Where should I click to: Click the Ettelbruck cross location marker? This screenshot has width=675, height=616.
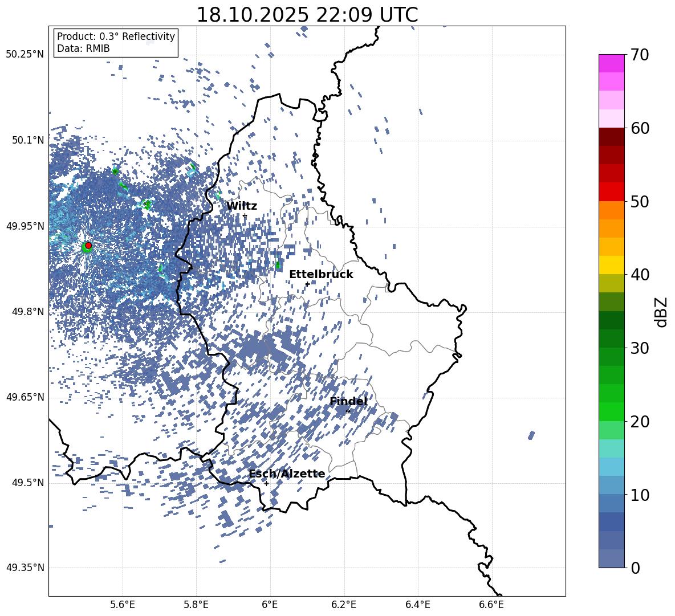307,284
